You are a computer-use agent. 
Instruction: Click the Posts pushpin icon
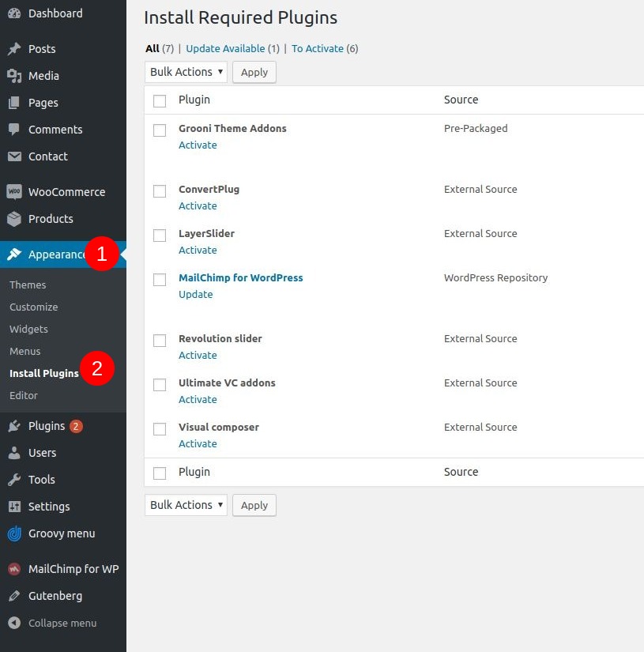pos(14,49)
